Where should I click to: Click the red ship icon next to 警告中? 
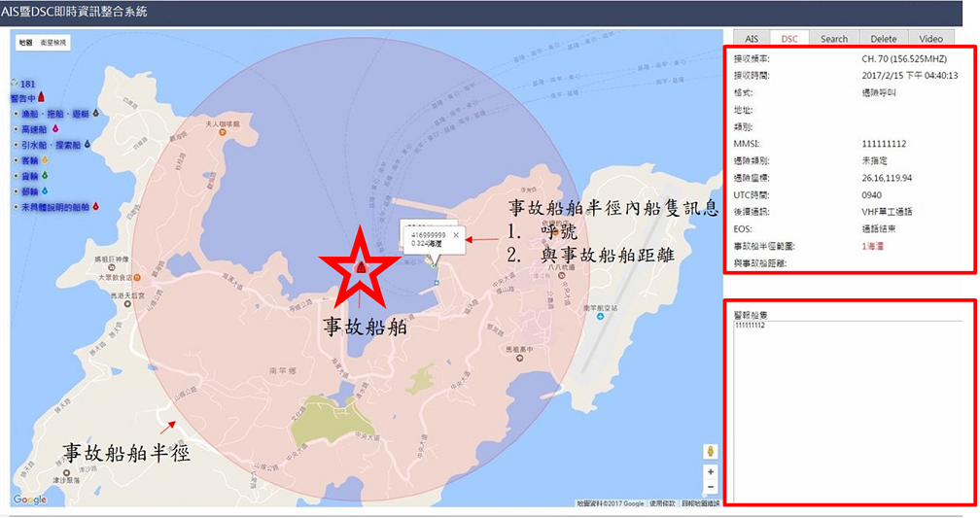pyautogui.click(x=41, y=97)
